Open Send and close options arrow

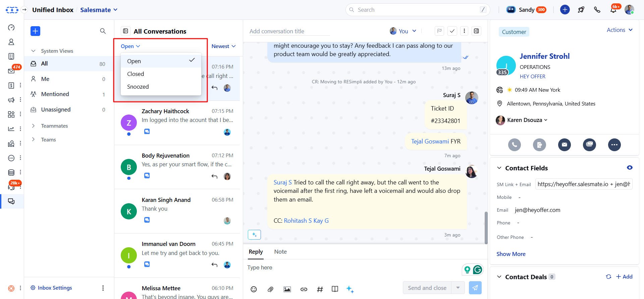pyautogui.click(x=458, y=288)
